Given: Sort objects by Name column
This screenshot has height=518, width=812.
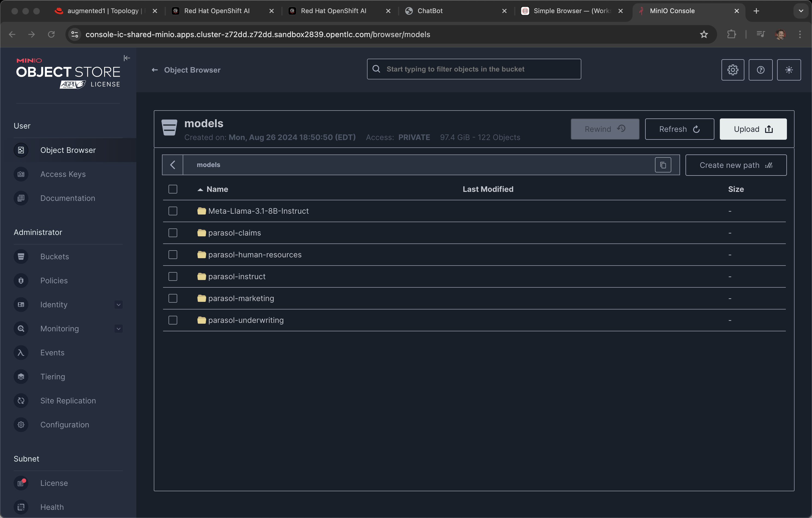Looking at the screenshot, I should coord(217,189).
